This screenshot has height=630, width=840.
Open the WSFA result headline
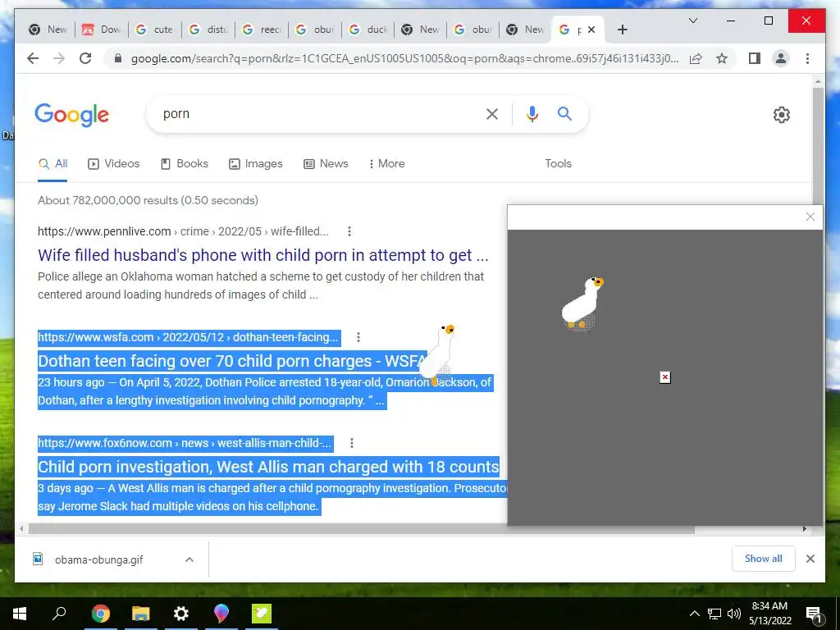coord(232,361)
